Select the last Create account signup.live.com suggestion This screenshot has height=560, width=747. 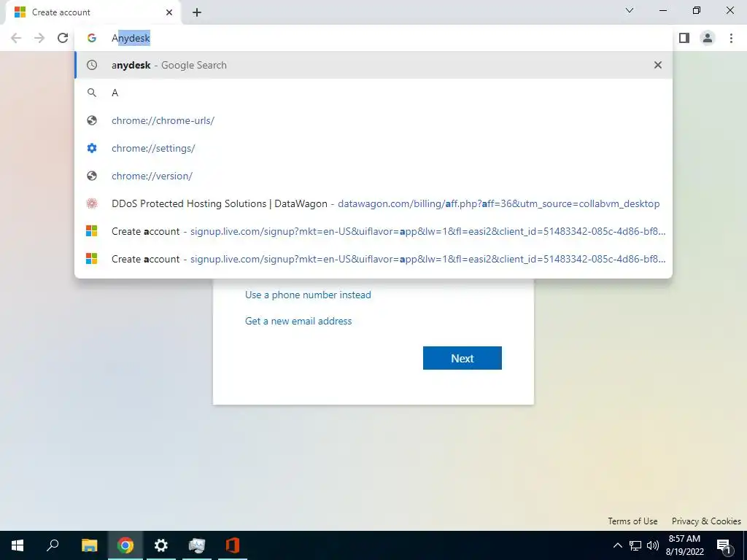(x=373, y=259)
